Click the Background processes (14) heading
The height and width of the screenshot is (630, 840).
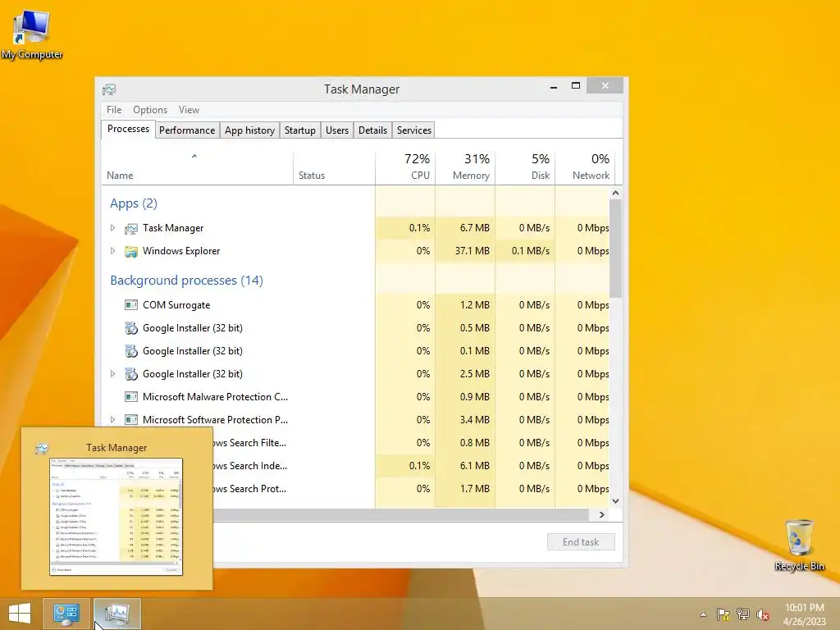[x=186, y=281]
